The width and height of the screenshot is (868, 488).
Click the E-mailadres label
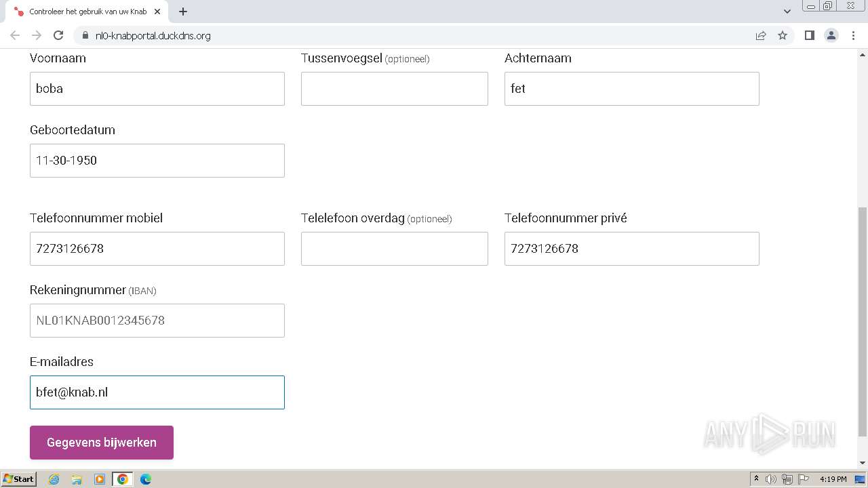click(62, 362)
